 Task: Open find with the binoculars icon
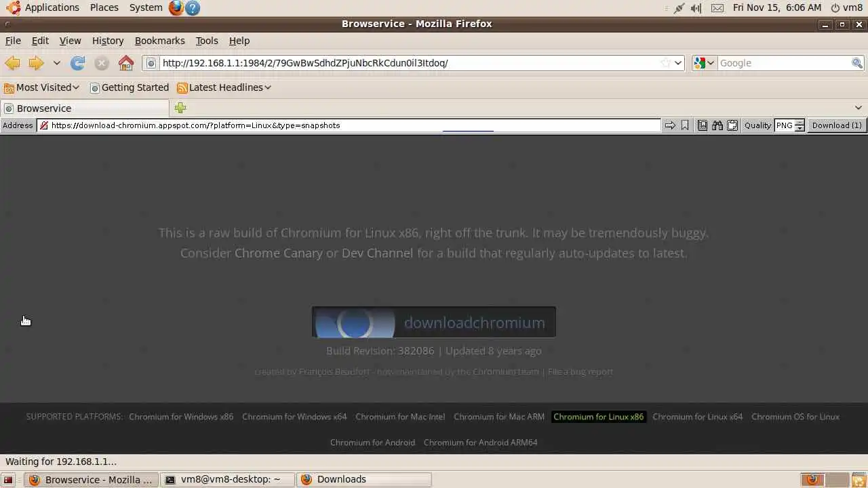point(717,125)
